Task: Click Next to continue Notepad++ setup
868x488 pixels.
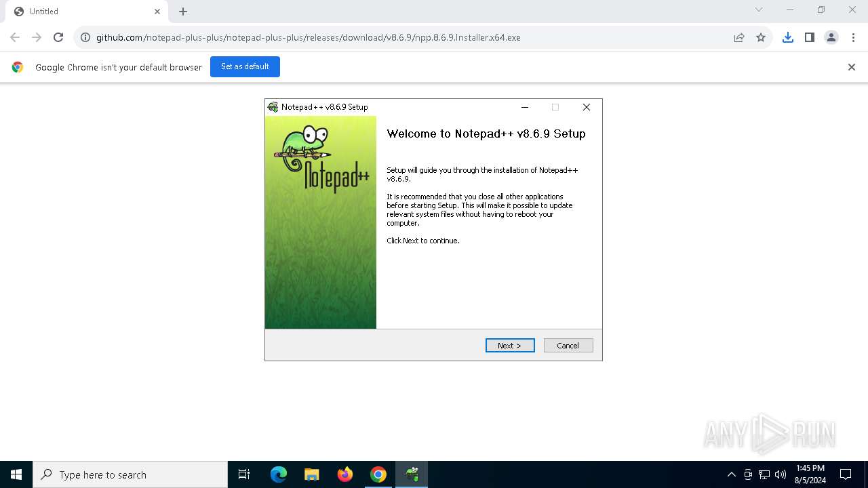Action: pos(510,346)
